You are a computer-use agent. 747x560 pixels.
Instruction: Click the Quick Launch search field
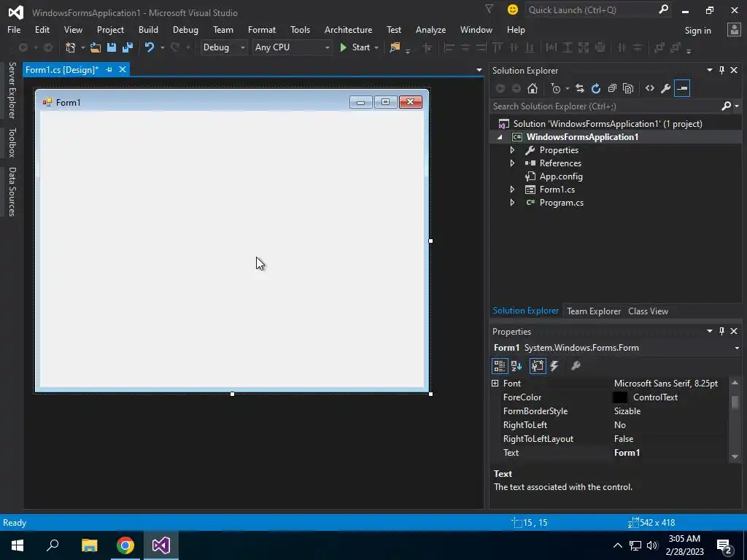[x=592, y=9]
